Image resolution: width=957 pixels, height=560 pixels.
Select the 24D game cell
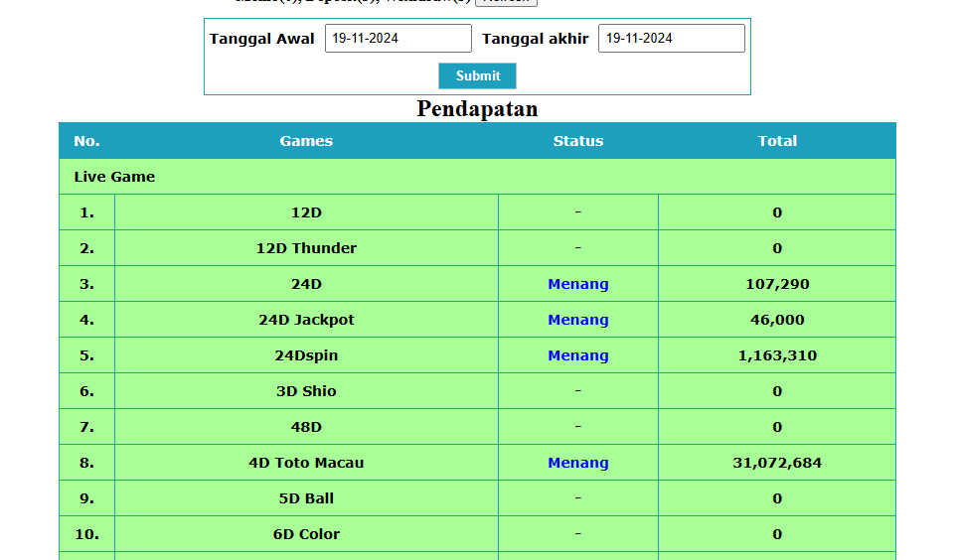[x=306, y=284]
